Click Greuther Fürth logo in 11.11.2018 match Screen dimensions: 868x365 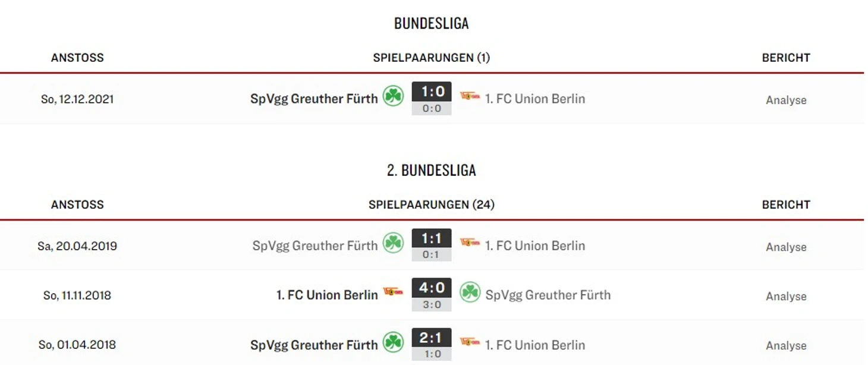[470, 292]
